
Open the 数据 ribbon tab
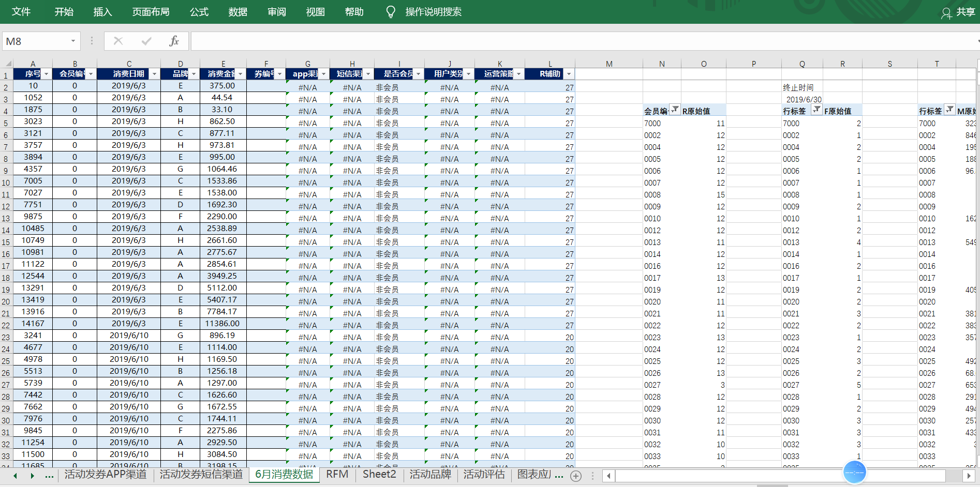pyautogui.click(x=237, y=12)
